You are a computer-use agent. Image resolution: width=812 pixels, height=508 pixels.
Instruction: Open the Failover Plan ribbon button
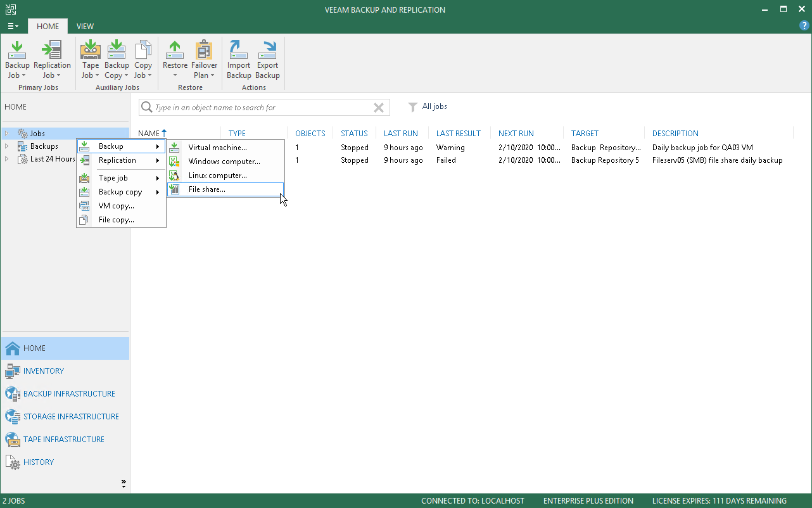tap(204, 60)
